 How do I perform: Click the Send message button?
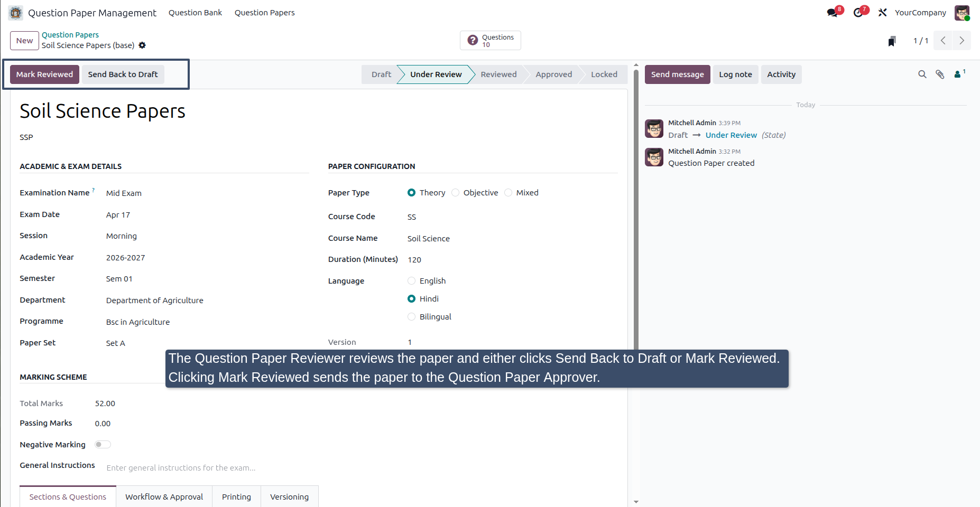pyautogui.click(x=677, y=74)
